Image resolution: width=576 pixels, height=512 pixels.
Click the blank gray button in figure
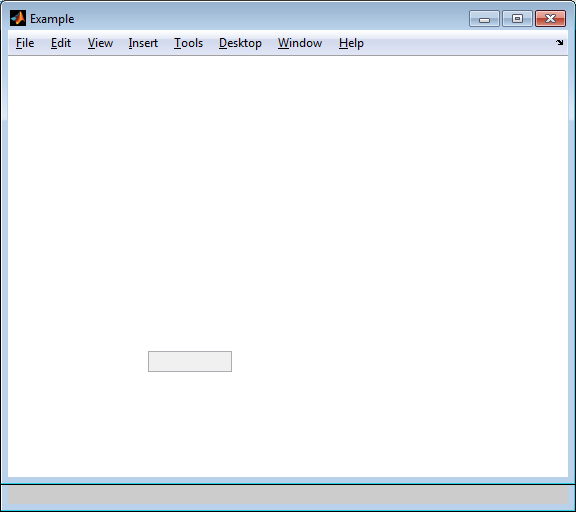(190, 361)
